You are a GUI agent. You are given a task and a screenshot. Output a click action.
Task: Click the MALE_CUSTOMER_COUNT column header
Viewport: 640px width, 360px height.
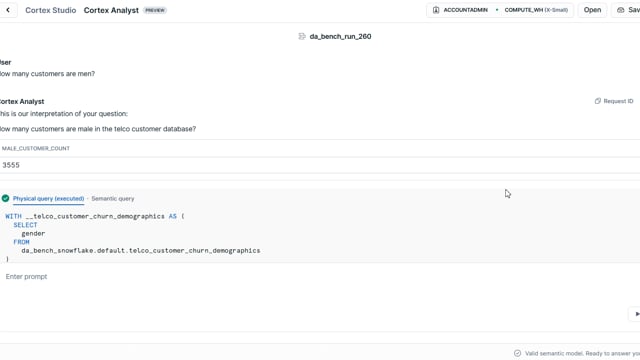pyautogui.click(x=36, y=148)
